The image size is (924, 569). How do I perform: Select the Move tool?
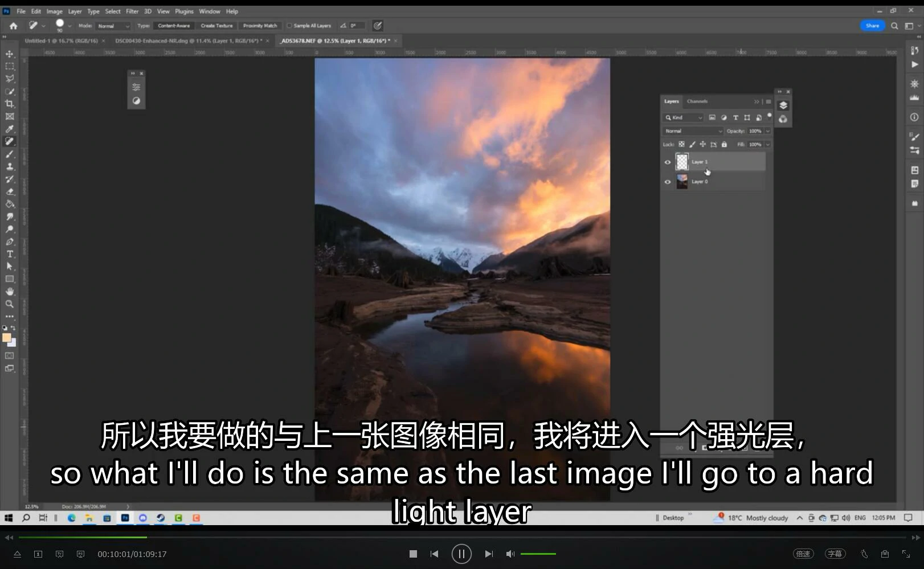(10, 54)
